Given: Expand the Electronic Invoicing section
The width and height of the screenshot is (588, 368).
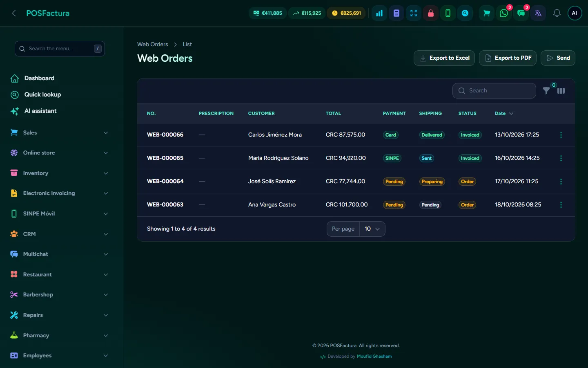Looking at the screenshot, I should click(60, 193).
